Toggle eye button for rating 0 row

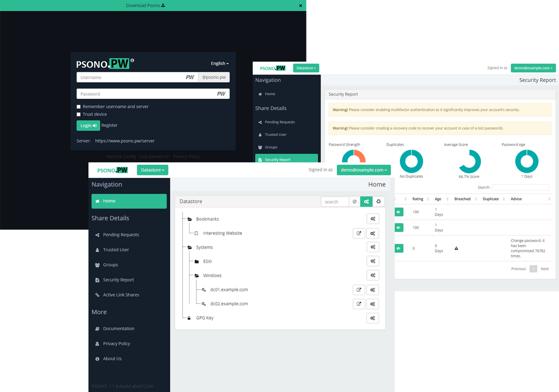pos(399,248)
